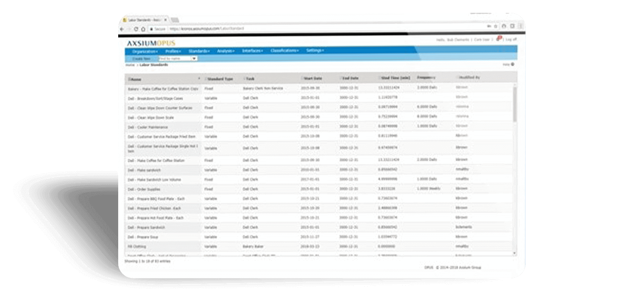Open the Standards menu
The image size is (644, 293).
199,51
